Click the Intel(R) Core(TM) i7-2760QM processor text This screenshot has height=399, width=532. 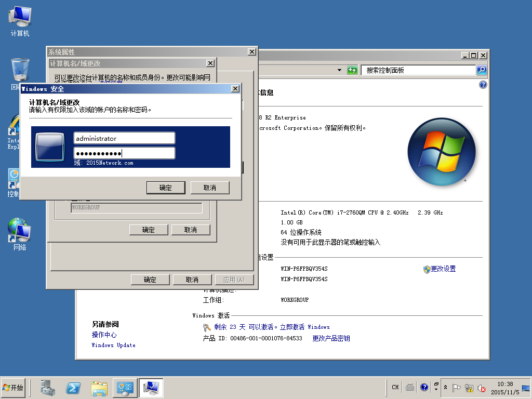click(362, 212)
